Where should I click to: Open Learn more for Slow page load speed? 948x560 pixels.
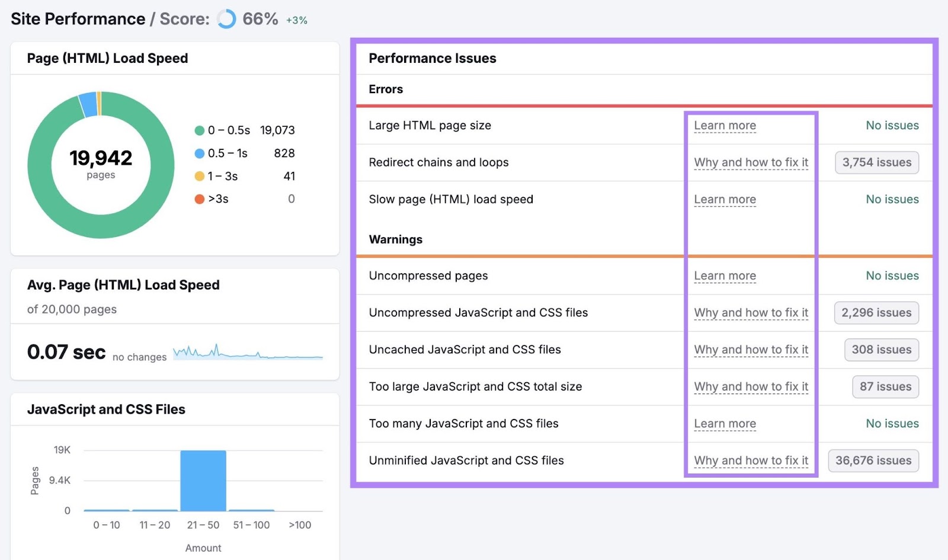pos(725,200)
